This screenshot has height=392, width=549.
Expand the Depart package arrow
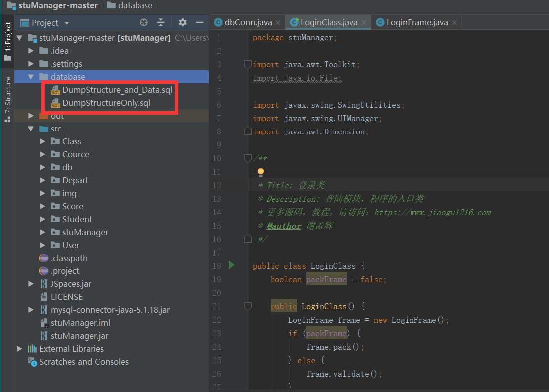tap(42, 180)
